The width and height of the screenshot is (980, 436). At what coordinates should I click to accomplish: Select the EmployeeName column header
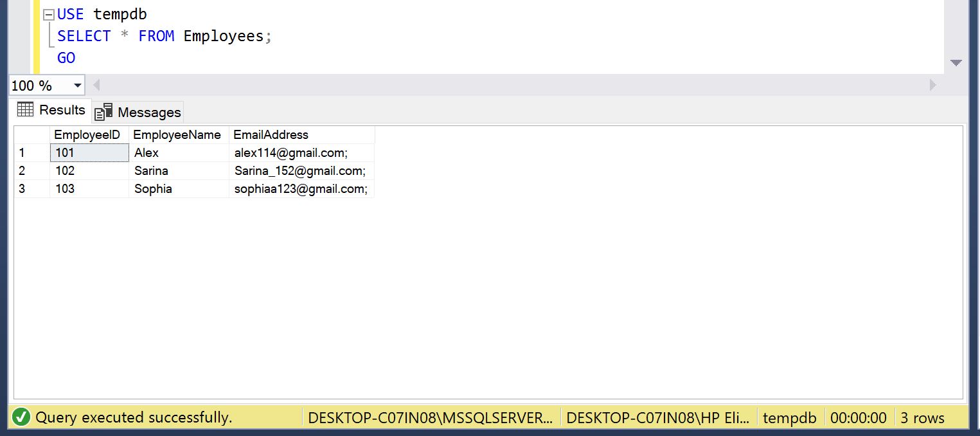click(x=177, y=135)
